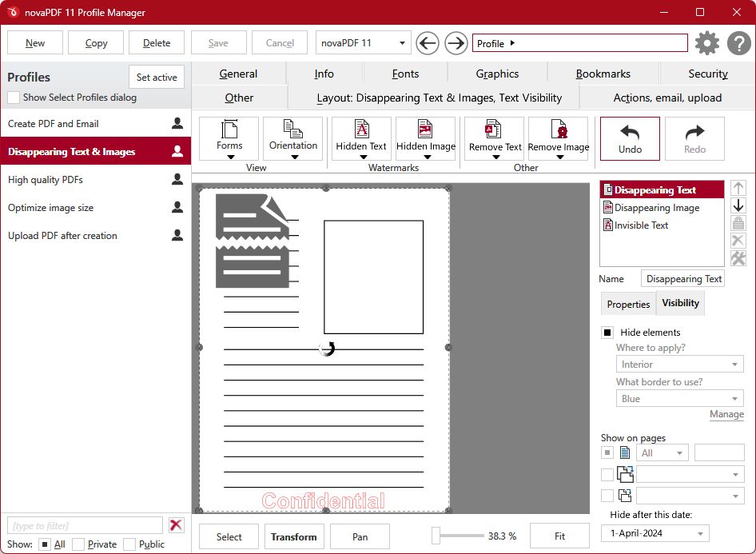Add a Hidden Image watermark
Screen dimensions: 756x554
[426, 138]
